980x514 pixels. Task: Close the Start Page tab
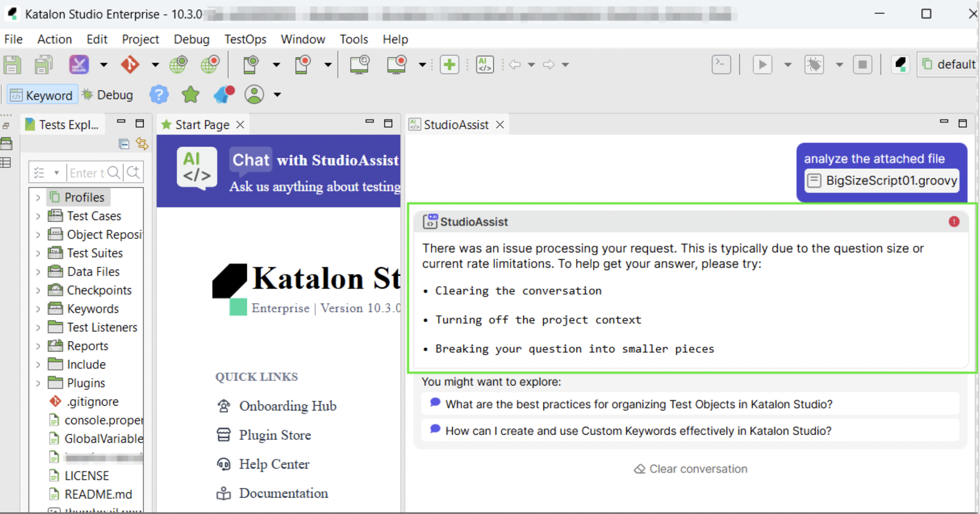[x=240, y=125]
